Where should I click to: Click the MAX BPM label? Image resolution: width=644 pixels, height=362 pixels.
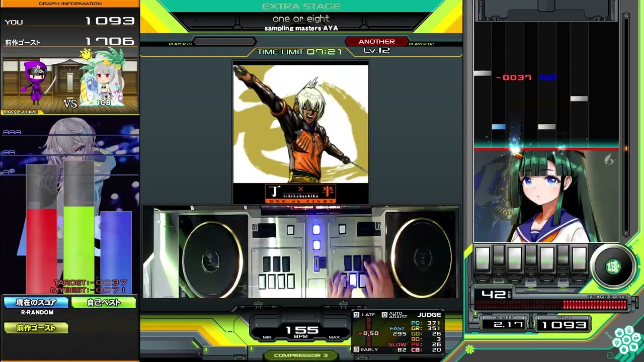[334, 337]
